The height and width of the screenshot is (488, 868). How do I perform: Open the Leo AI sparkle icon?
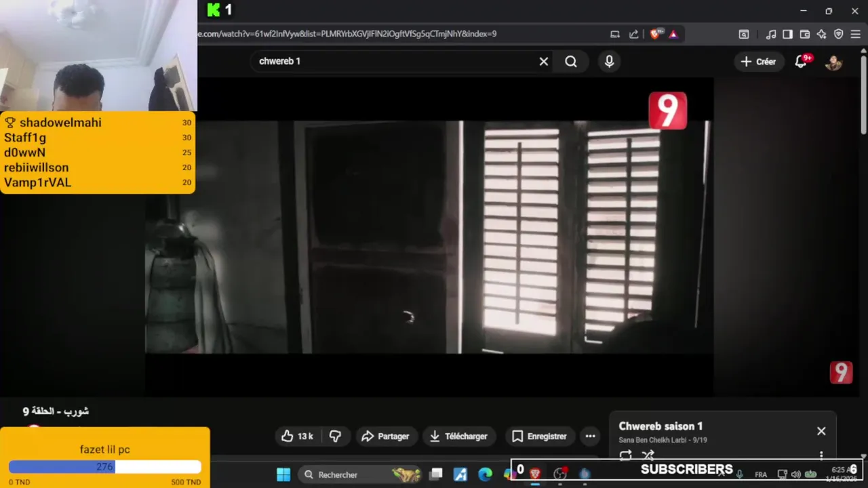(x=822, y=34)
